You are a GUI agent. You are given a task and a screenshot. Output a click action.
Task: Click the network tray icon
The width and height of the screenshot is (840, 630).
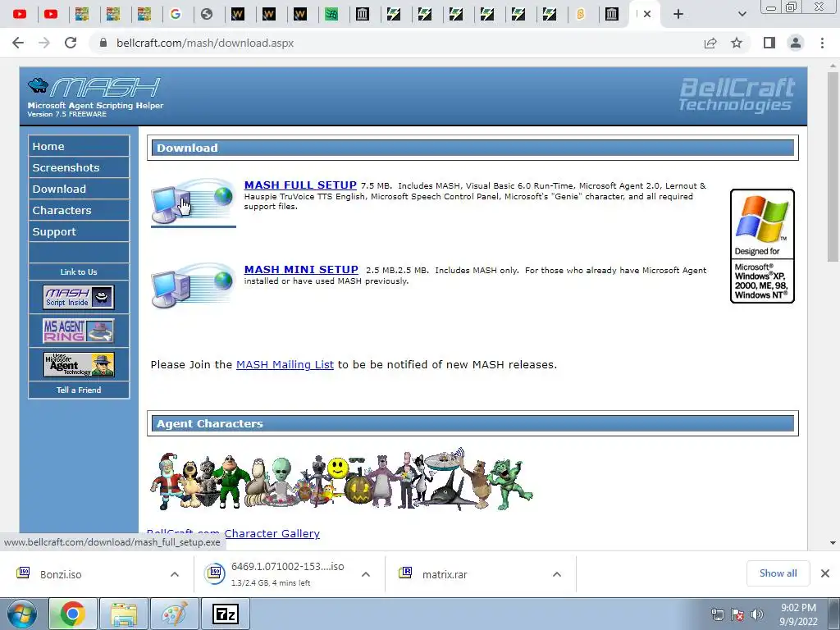point(717,614)
